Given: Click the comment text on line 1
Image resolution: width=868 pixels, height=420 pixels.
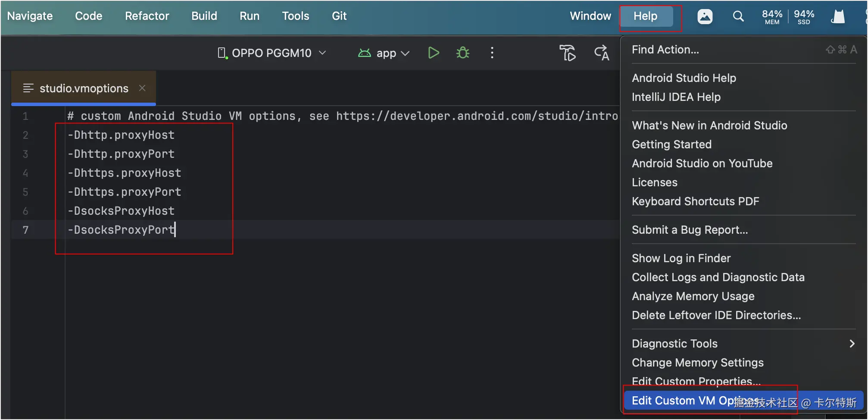Looking at the screenshot, I should [343, 116].
